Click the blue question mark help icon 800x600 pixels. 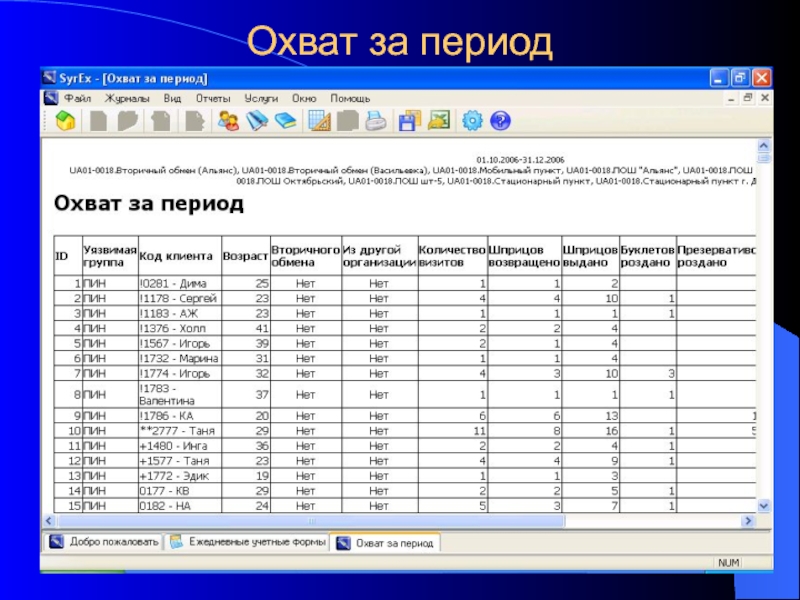pos(500,121)
